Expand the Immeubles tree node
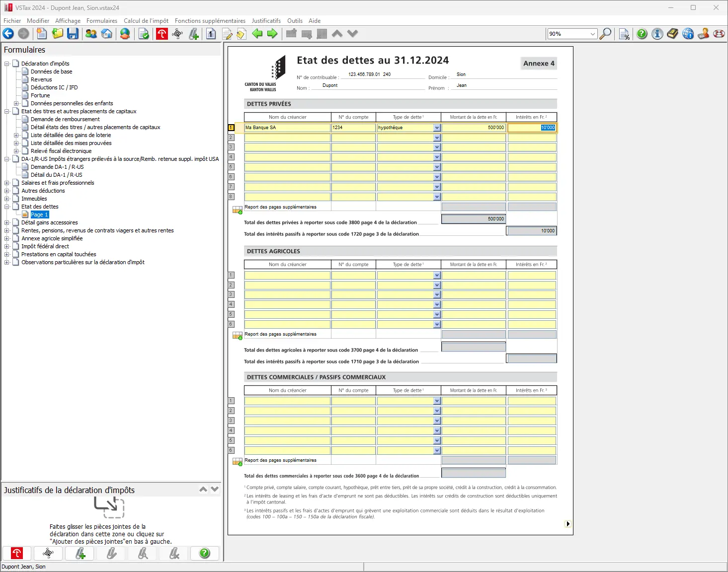 pyautogui.click(x=7, y=199)
